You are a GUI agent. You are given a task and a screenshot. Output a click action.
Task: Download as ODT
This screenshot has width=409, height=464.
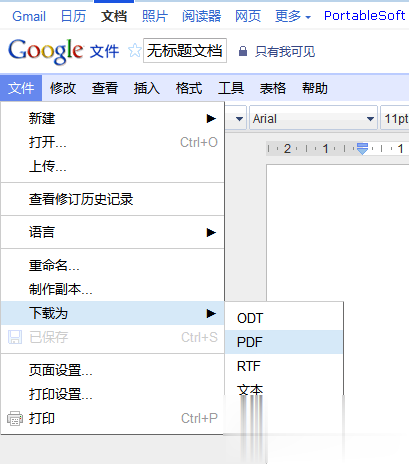(x=284, y=318)
